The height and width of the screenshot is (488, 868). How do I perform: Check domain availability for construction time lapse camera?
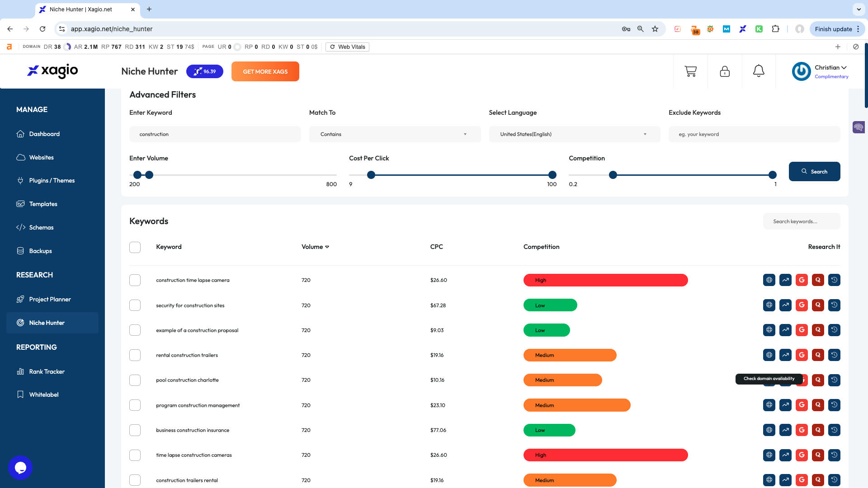[769, 280]
